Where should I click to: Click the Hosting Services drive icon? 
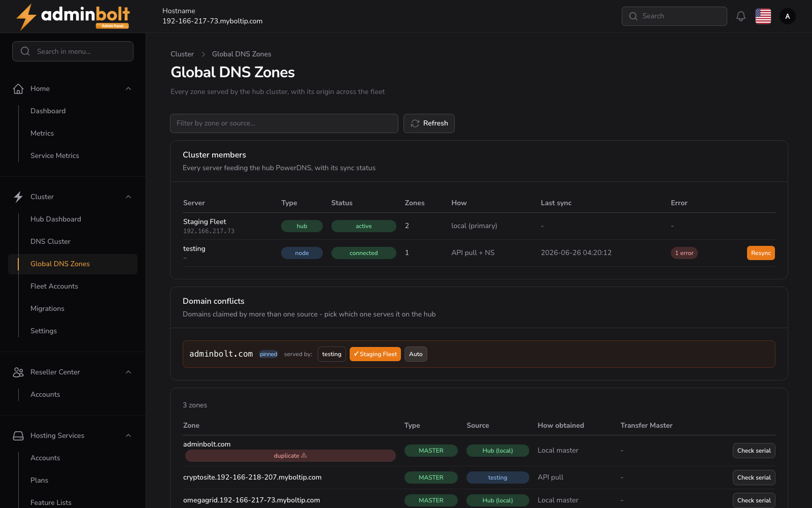point(18,435)
